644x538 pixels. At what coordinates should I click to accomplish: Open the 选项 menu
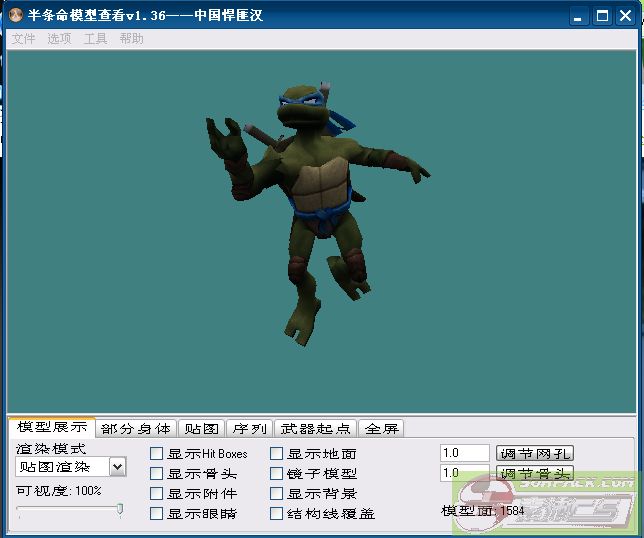point(59,39)
